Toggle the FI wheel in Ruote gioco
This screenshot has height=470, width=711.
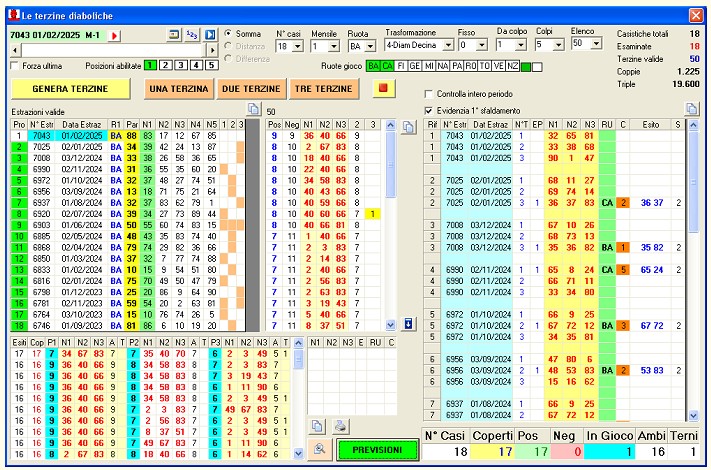pyautogui.click(x=401, y=66)
